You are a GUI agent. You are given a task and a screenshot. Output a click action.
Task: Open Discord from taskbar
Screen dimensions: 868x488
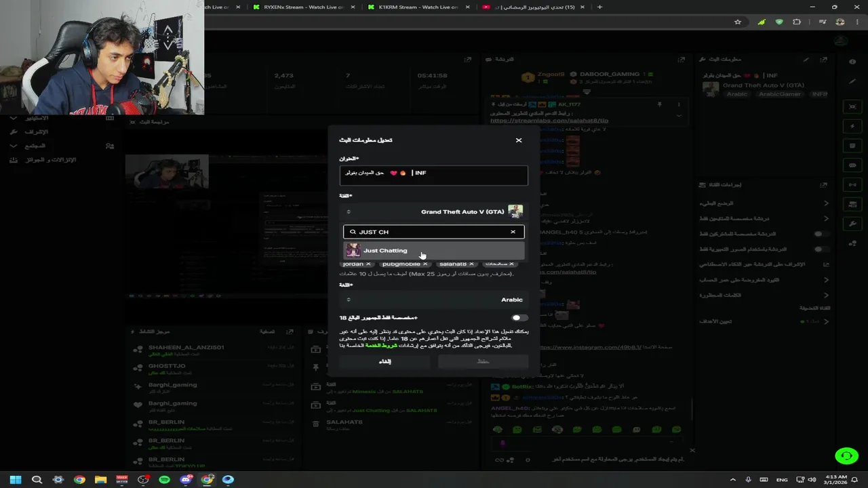click(x=186, y=479)
